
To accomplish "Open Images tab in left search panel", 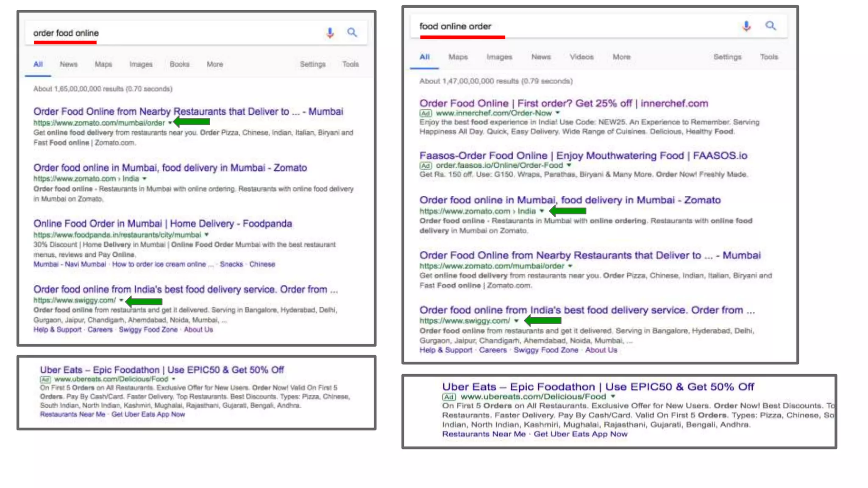I will [141, 64].
